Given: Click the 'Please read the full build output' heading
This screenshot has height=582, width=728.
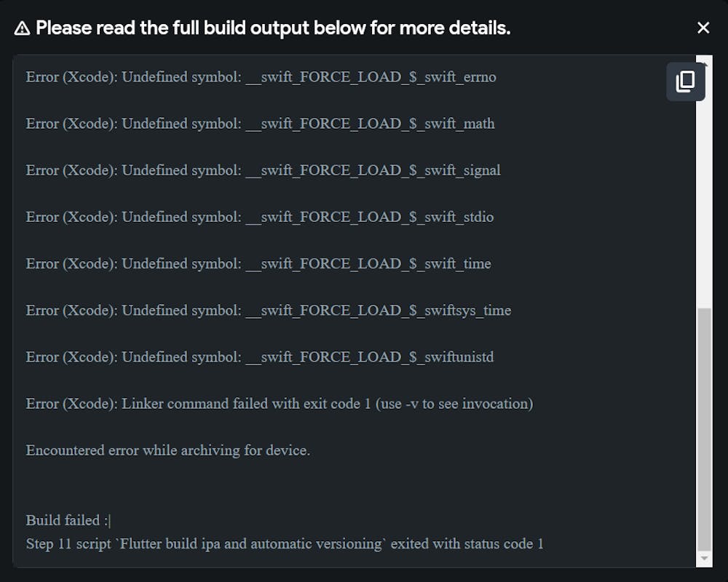Looking at the screenshot, I should coord(273,28).
